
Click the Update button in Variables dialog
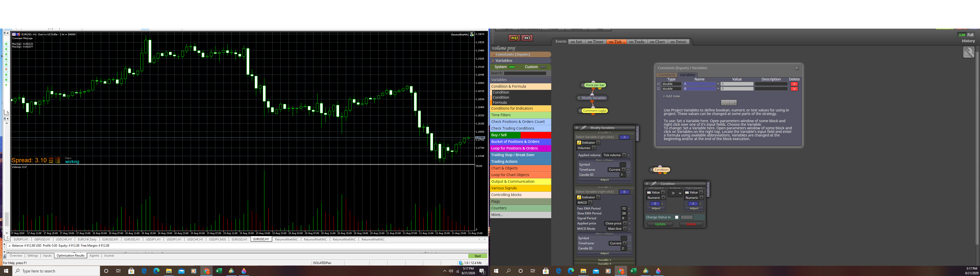[729, 102]
